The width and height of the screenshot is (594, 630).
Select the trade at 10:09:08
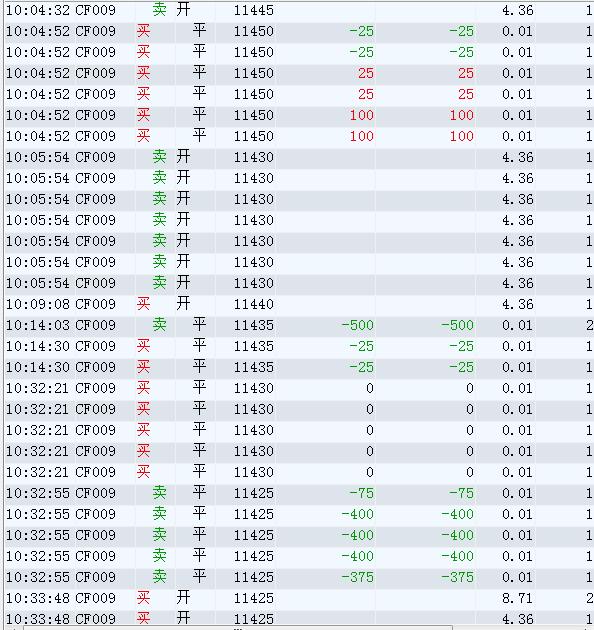click(299, 304)
